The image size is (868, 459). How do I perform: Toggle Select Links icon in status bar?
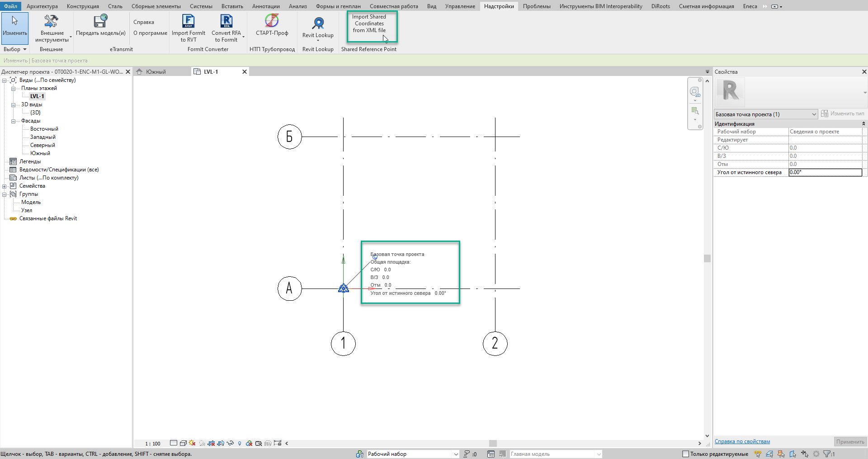click(x=758, y=454)
